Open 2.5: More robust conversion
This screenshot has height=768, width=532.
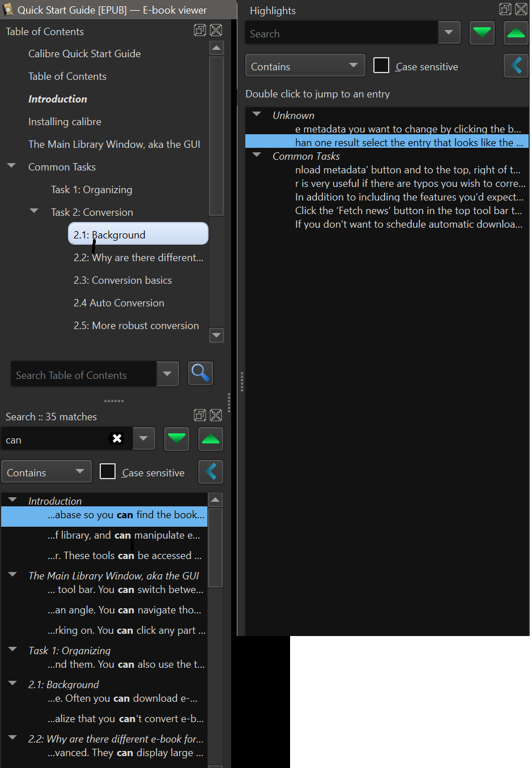click(136, 326)
